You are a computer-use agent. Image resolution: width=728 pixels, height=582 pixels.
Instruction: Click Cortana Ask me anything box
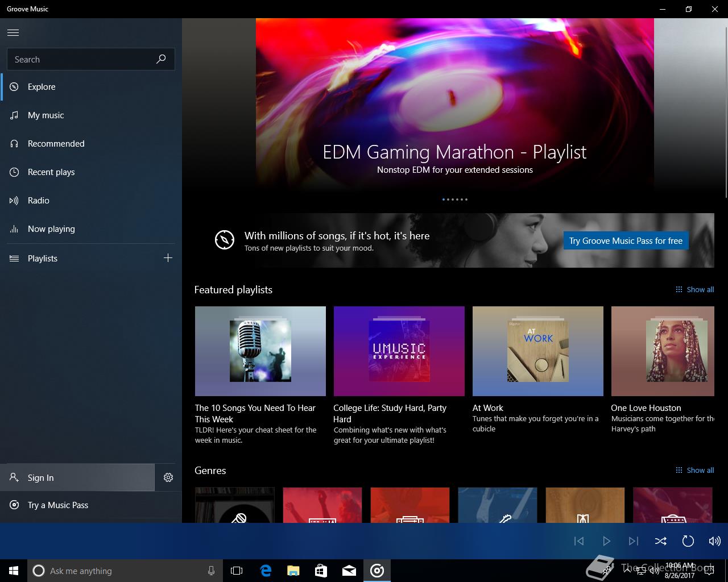click(125, 571)
